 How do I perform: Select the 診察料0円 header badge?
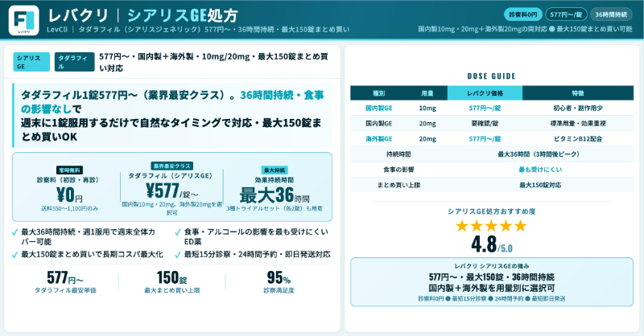522,14
